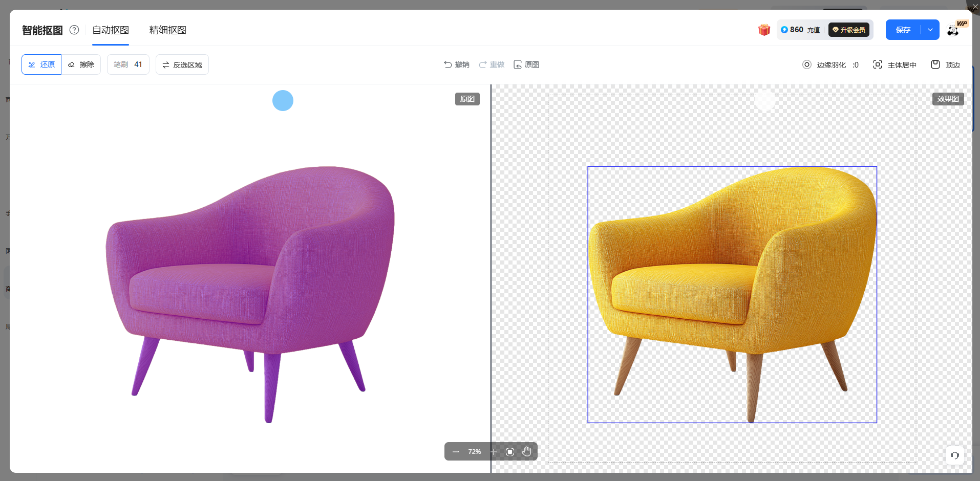Image resolution: width=980 pixels, height=481 pixels.
Task: Select the 擦除 erase brush mode
Action: click(81, 64)
